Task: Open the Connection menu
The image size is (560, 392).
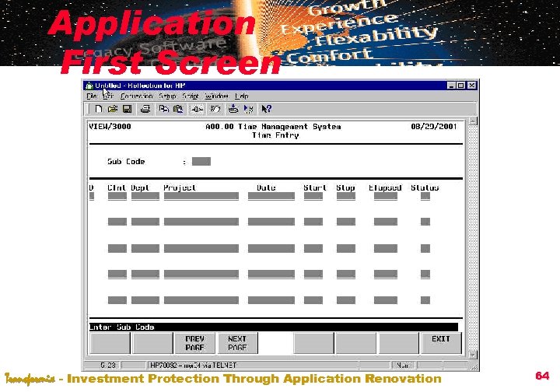Action: pyautogui.click(x=136, y=96)
